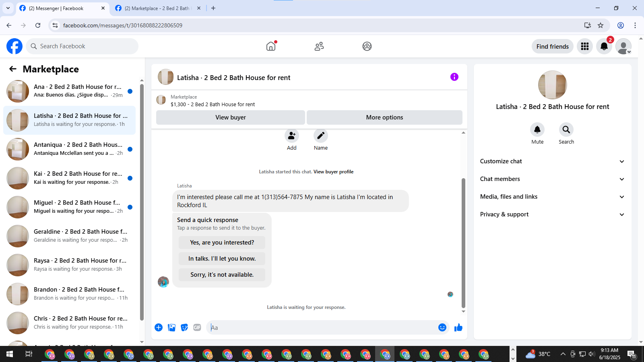Open Ana's conversation

[x=69, y=91]
